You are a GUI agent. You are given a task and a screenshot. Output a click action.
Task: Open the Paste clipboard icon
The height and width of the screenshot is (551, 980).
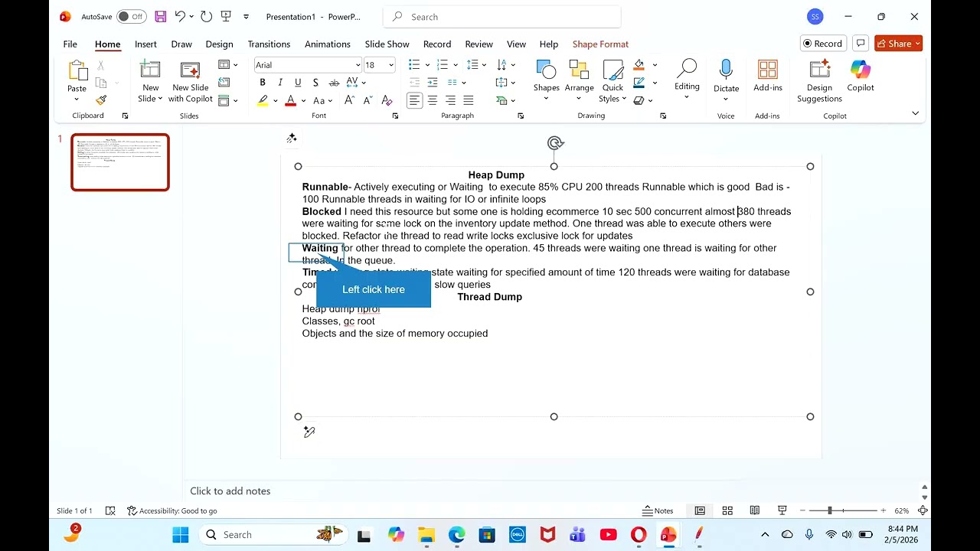77,70
